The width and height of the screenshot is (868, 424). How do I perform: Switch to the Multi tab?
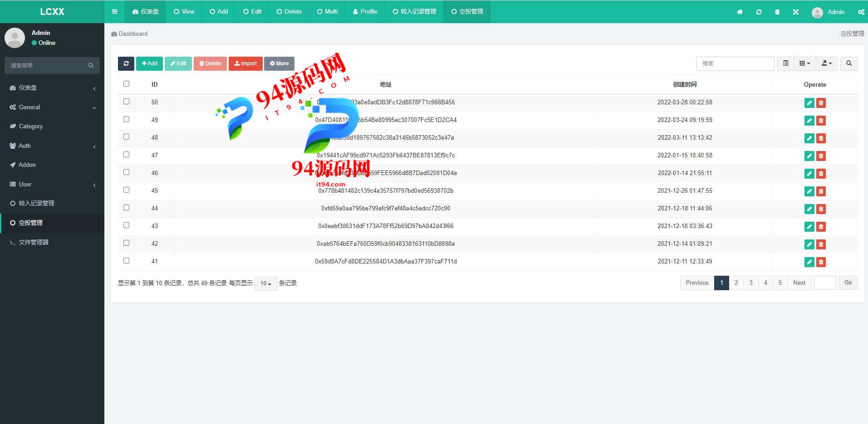point(327,11)
